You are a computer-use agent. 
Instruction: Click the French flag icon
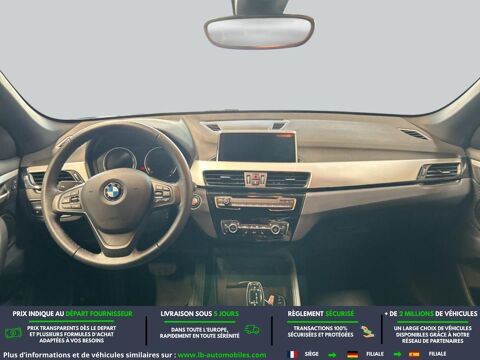[x=293, y=354]
